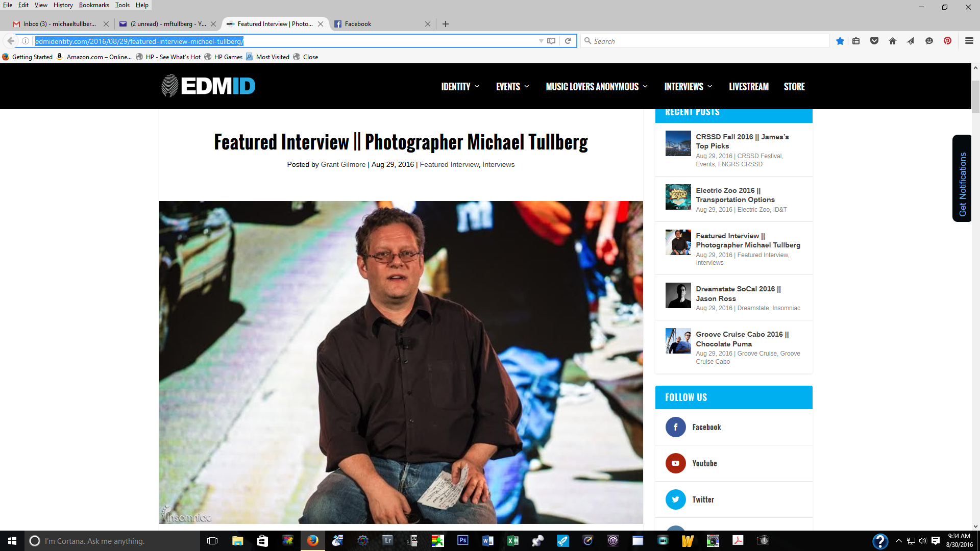Open Photoshop from the taskbar
Screen dimensions: 980x551
point(462,540)
